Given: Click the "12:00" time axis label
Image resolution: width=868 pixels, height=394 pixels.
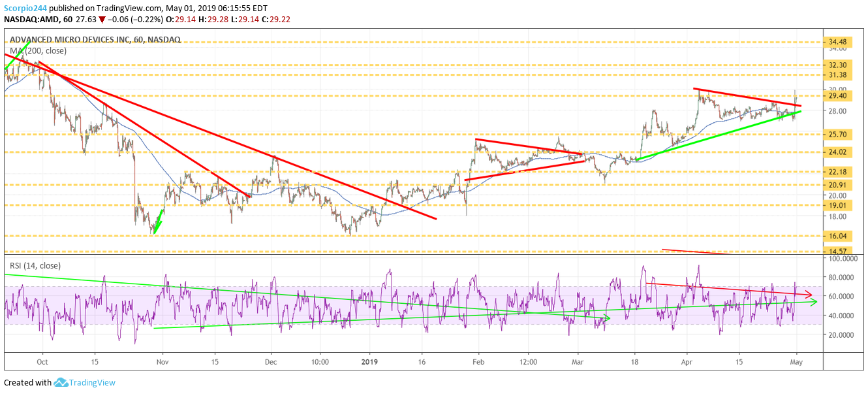Looking at the screenshot, I should [528, 361].
